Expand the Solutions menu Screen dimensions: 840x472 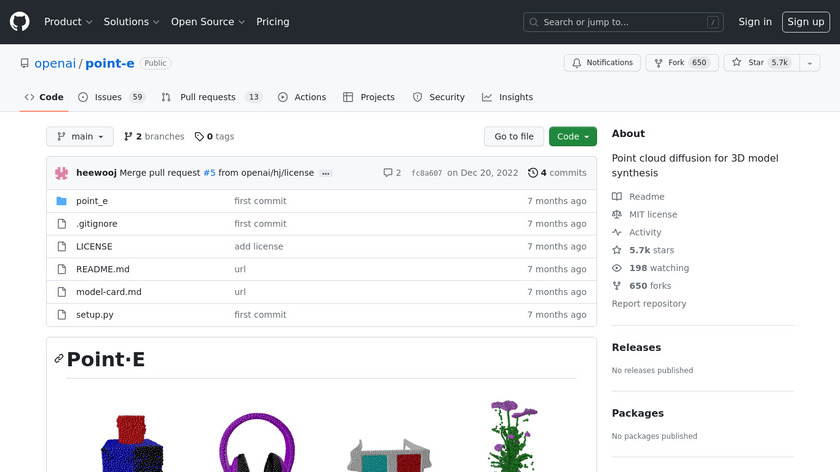point(131,22)
